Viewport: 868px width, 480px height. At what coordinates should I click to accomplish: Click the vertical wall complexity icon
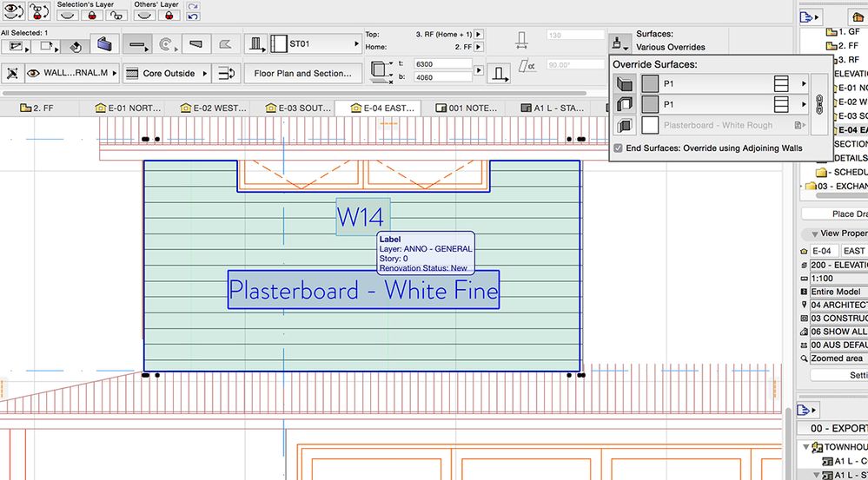click(x=499, y=73)
